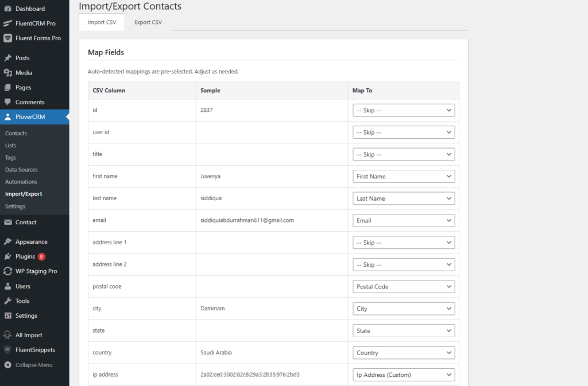This screenshot has width=588, height=386.
Task: Open Contacts in PloverCRM submenu
Action: (x=16, y=133)
